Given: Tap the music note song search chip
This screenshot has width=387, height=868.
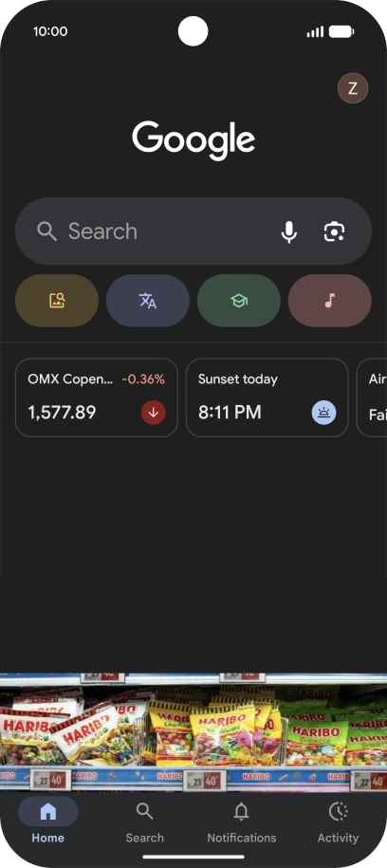Looking at the screenshot, I should (330, 301).
